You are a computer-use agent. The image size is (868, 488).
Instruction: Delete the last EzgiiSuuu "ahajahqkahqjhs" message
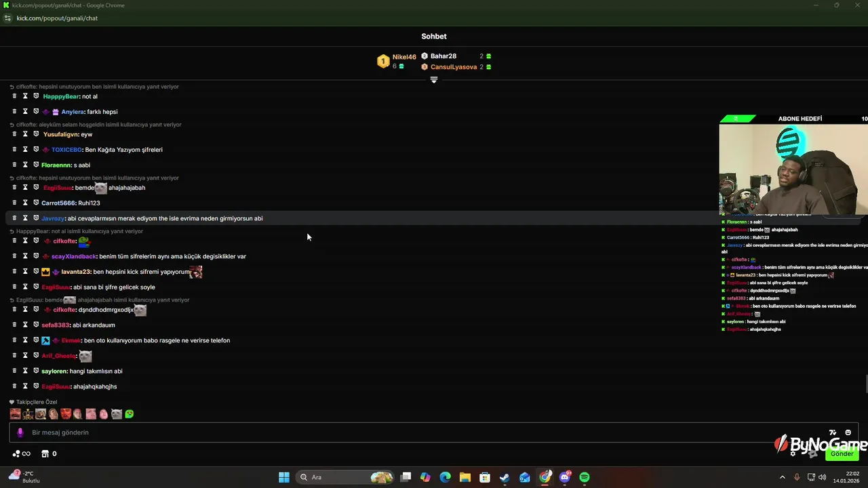pos(14,386)
